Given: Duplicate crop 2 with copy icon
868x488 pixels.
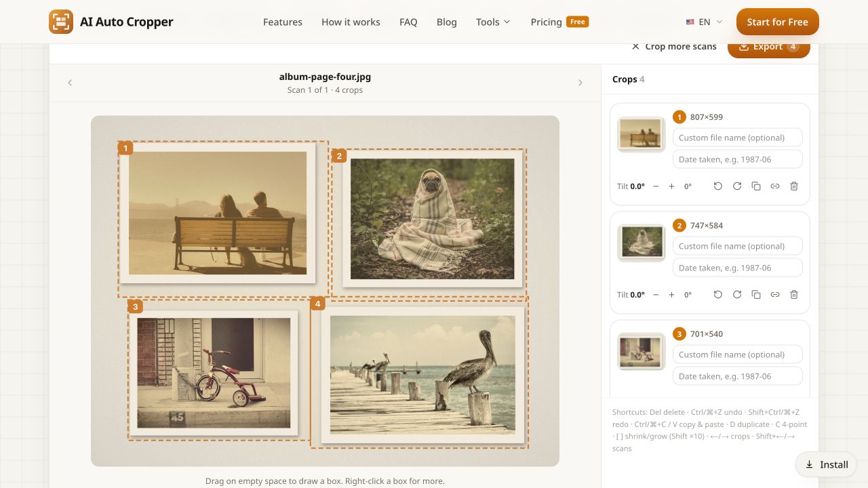Looking at the screenshot, I should coord(756,295).
